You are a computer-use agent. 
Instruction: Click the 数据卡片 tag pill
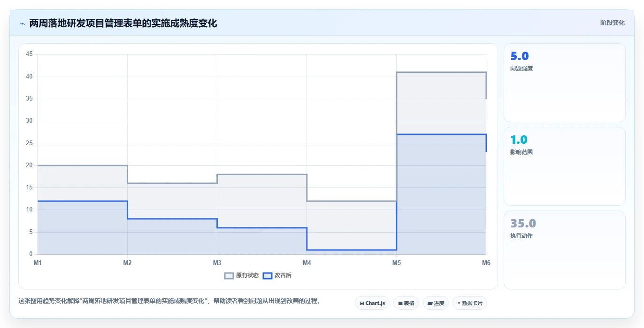469,303
